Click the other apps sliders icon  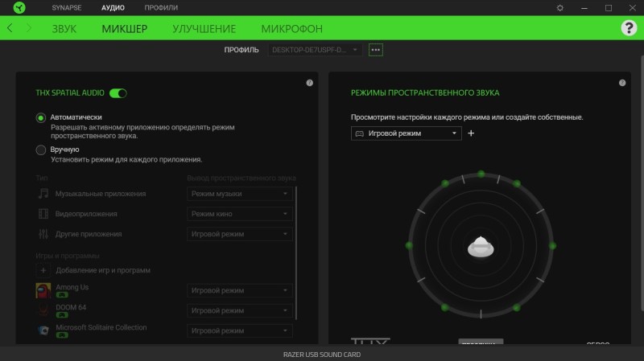point(43,234)
